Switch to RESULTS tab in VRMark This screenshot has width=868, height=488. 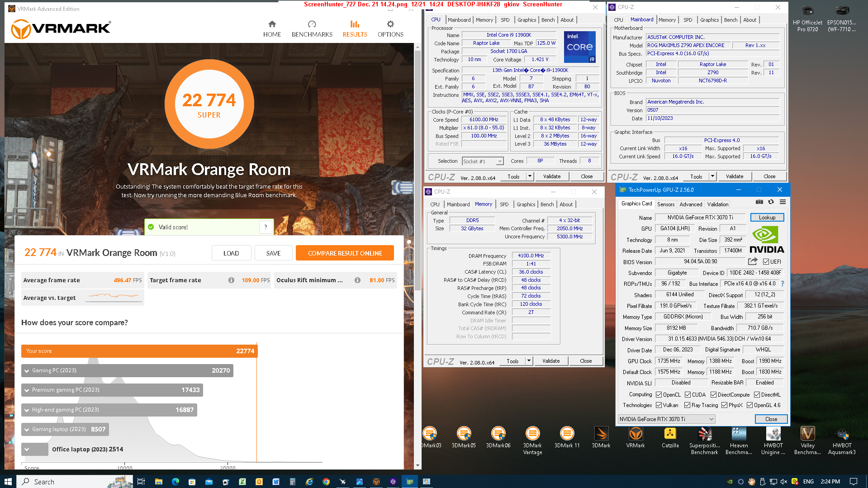click(355, 29)
